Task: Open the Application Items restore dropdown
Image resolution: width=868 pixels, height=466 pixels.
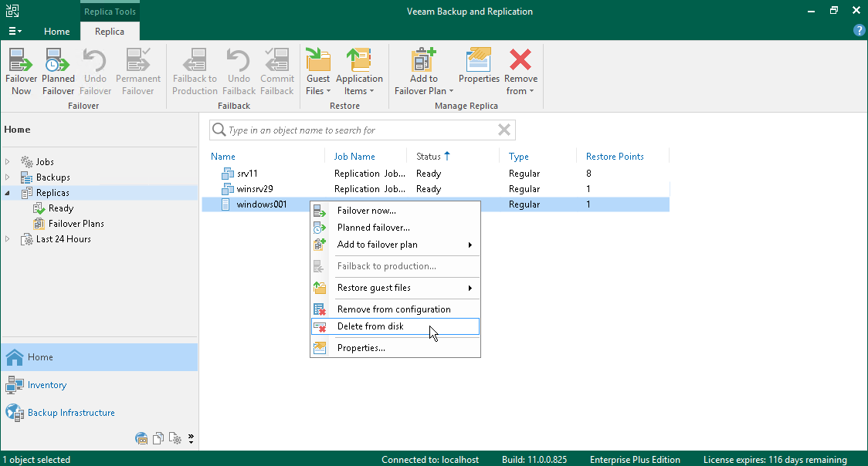Action: pyautogui.click(x=359, y=71)
